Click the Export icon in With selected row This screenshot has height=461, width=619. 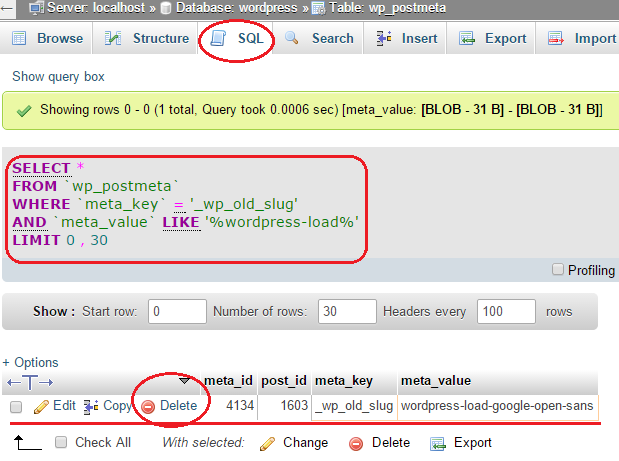tap(437, 442)
